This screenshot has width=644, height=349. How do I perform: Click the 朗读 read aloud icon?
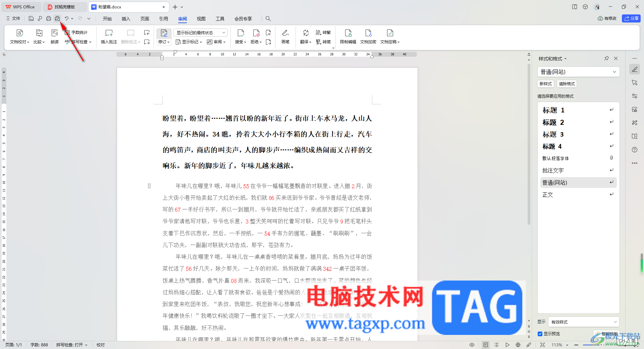(x=55, y=37)
